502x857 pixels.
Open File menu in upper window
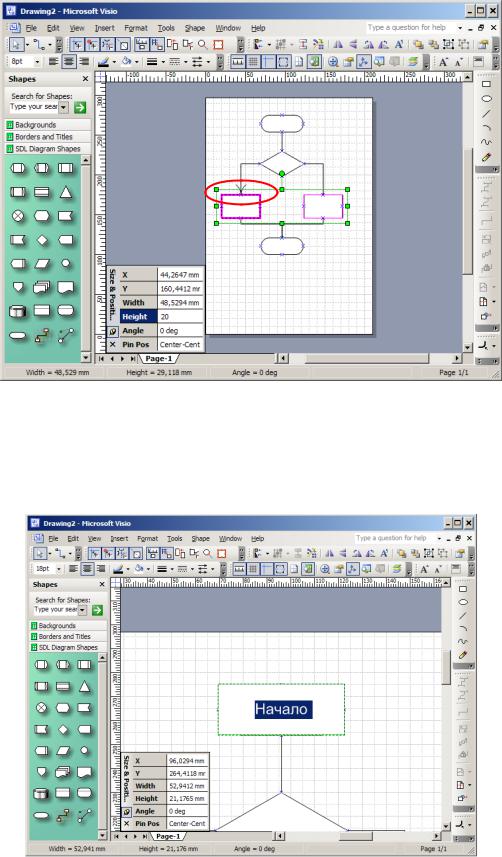click(31, 28)
